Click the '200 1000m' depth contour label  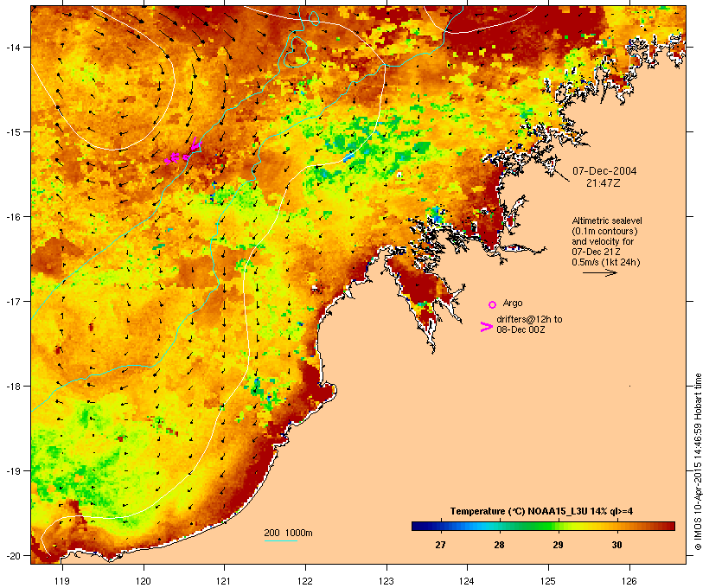(288, 533)
